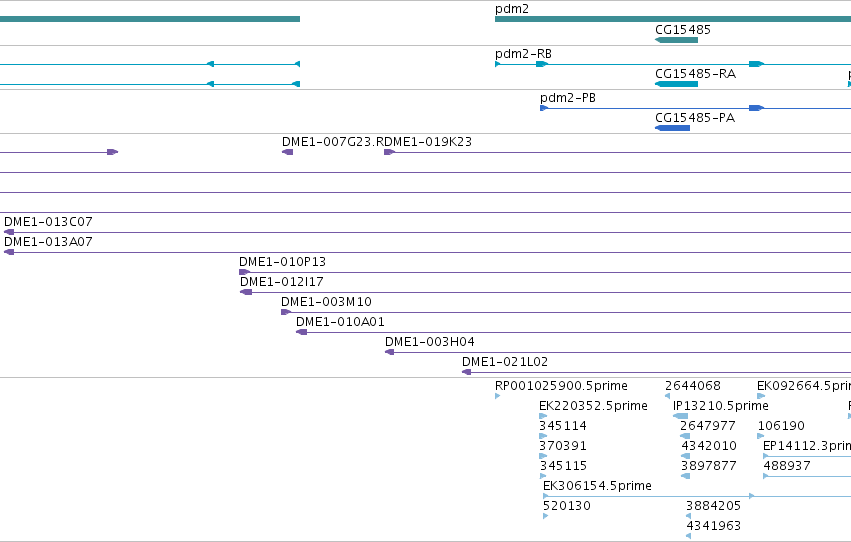Select the 370391 feature label

563,447
